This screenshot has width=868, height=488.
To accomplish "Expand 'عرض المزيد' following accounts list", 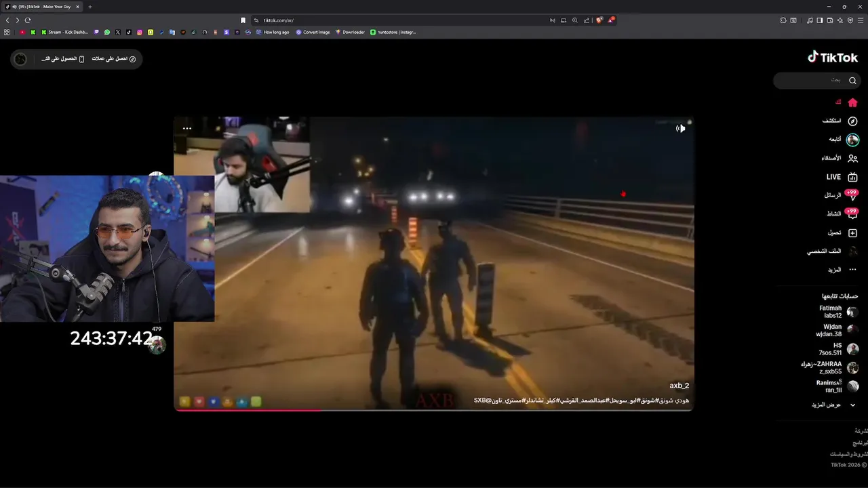I will click(833, 405).
